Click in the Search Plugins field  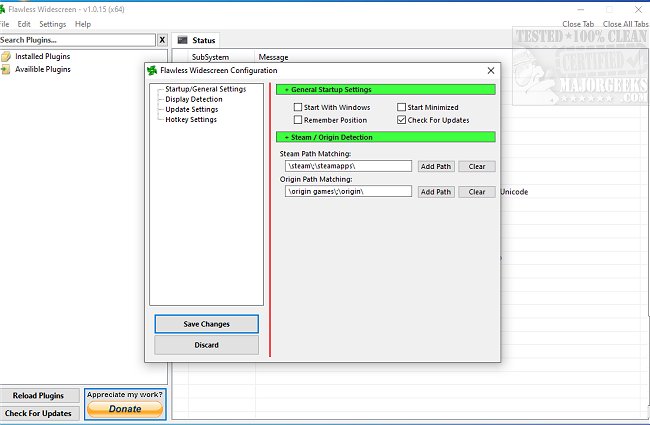point(77,40)
